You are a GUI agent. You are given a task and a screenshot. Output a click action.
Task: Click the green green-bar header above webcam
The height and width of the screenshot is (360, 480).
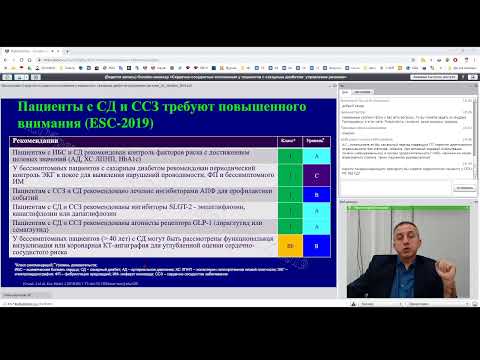click(x=408, y=208)
